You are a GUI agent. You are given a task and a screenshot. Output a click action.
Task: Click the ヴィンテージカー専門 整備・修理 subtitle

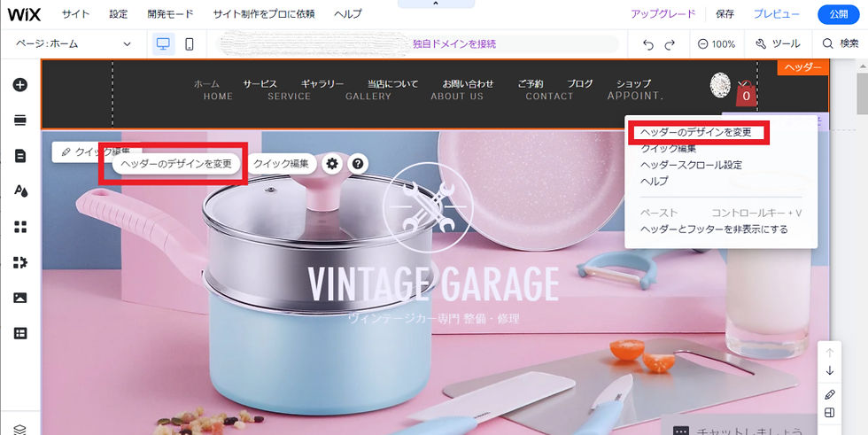[433, 319]
